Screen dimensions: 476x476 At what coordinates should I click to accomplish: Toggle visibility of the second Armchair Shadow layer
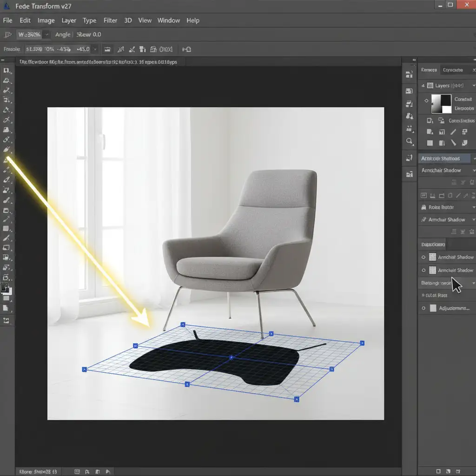pyautogui.click(x=423, y=270)
